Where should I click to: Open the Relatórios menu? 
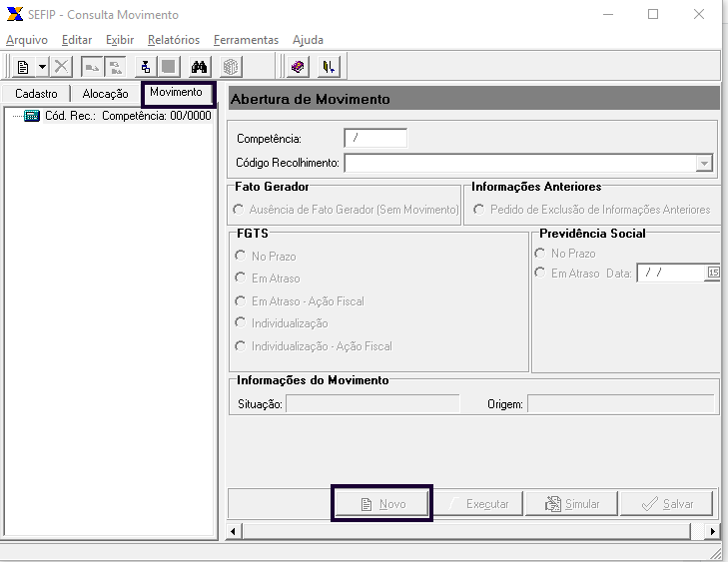tap(174, 40)
